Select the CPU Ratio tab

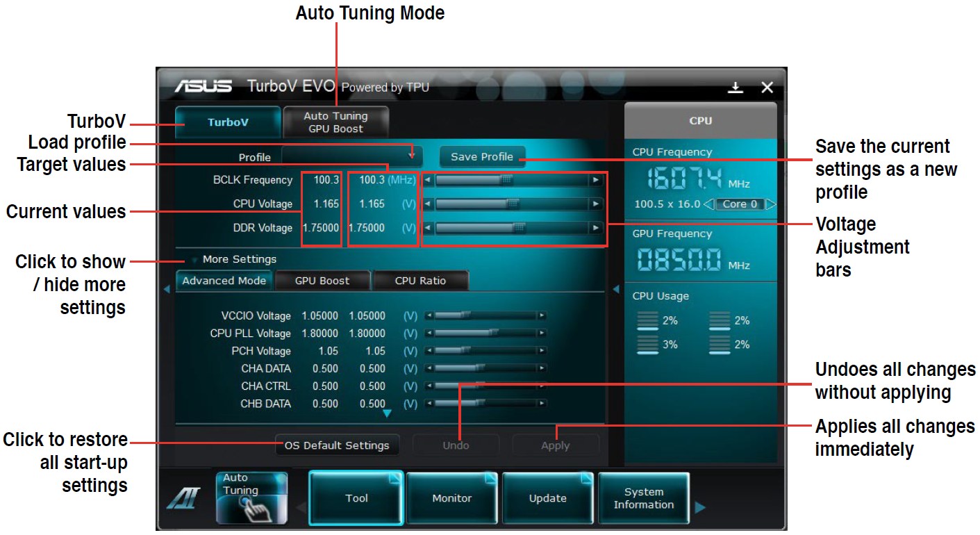(x=420, y=281)
